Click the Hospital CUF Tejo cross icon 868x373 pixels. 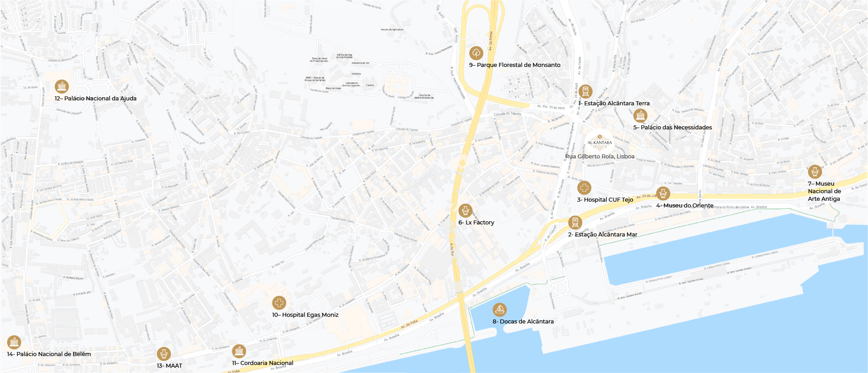point(584,188)
